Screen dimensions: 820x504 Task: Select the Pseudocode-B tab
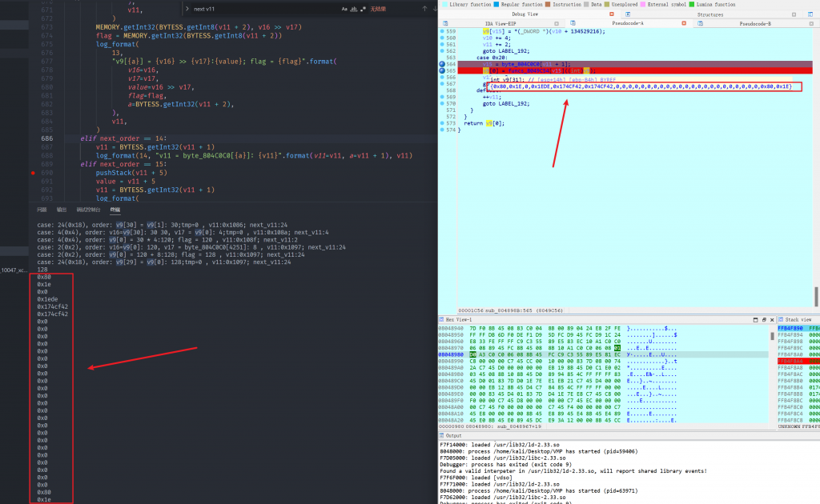755,24
